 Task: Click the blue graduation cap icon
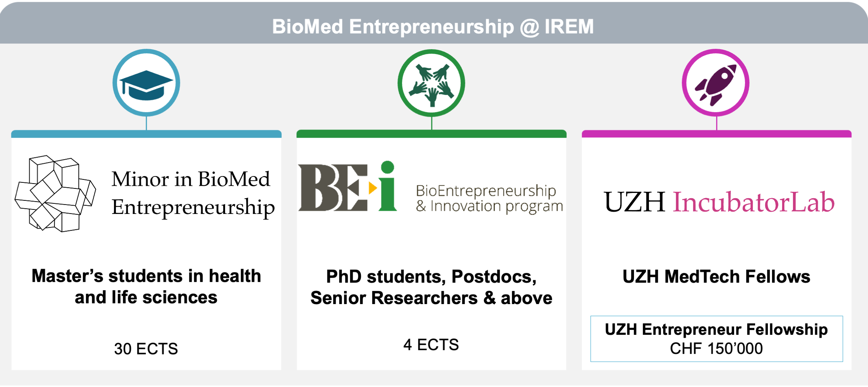tap(146, 83)
